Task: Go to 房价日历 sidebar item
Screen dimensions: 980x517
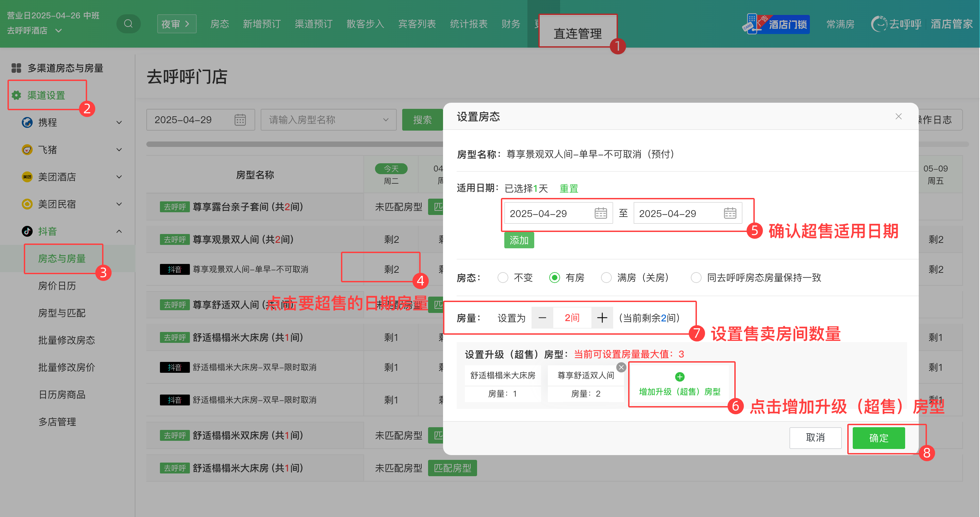Action: point(57,285)
